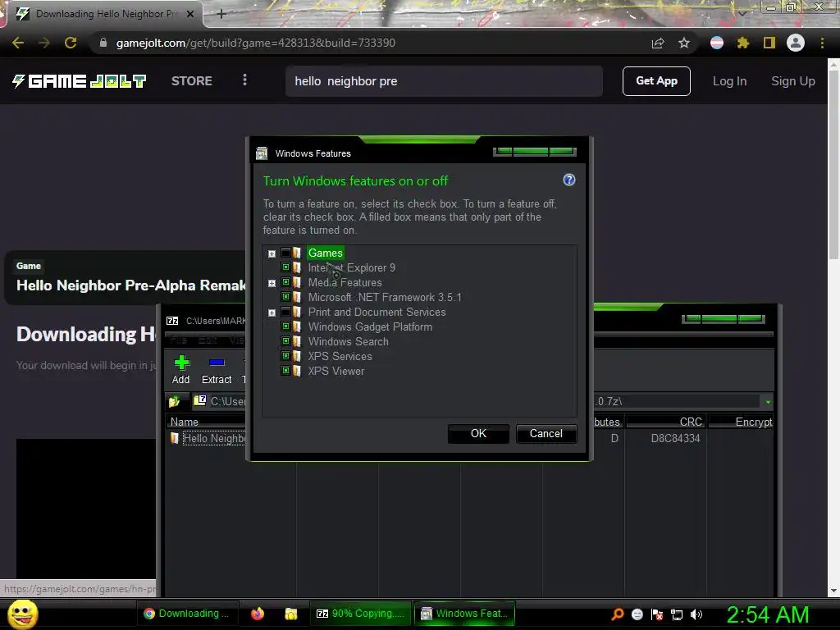840x630 pixels.
Task: Switch to 7-Zip 90% Copying taskbar button
Action: tap(361, 614)
